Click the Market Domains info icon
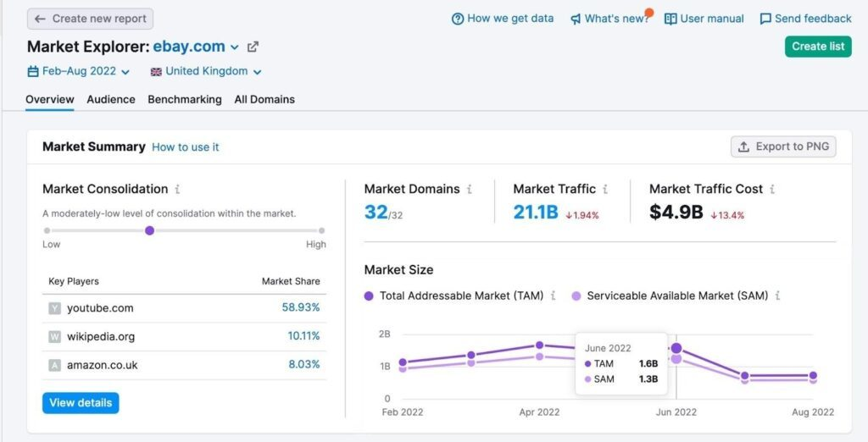 coord(469,189)
